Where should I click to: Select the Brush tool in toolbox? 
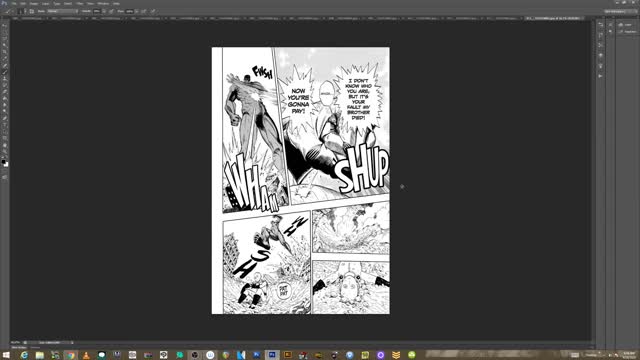click(x=5, y=71)
